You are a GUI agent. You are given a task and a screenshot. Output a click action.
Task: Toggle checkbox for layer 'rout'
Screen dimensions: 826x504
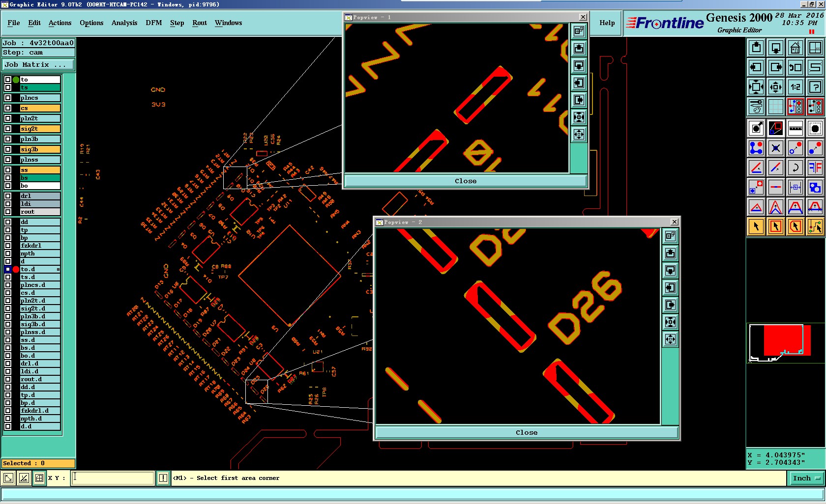[x=8, y=212]
